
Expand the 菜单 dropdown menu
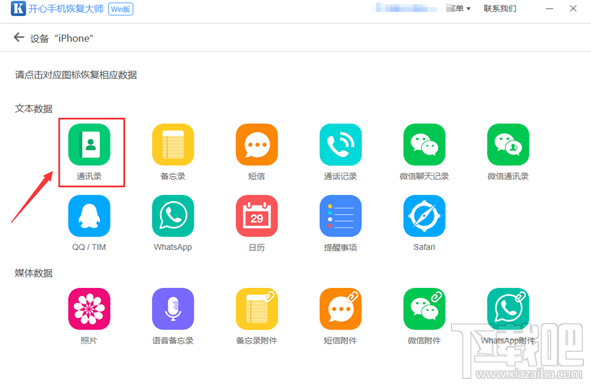[x=458, y=8]
